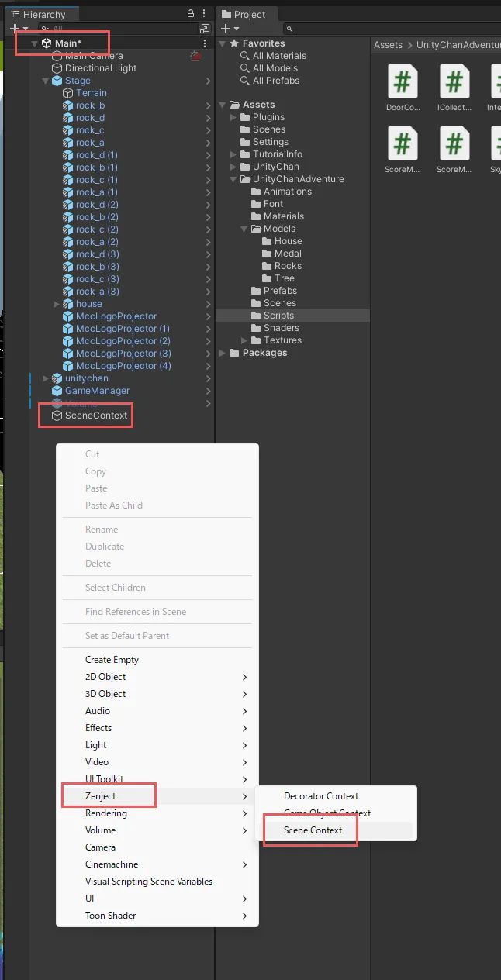Collapse the Main scene foldout arrow

click(x=35, y=43)
